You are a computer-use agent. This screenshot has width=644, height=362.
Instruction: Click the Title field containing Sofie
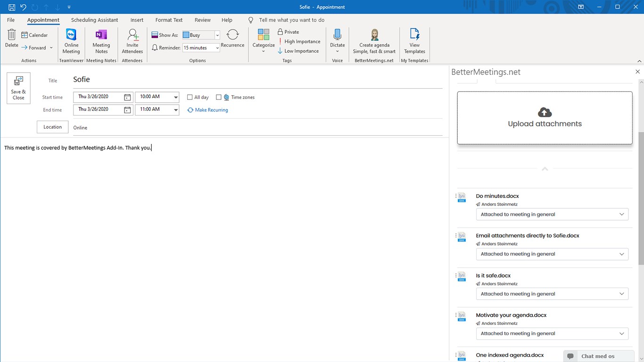pyautogui.click(x=257, y=80)
